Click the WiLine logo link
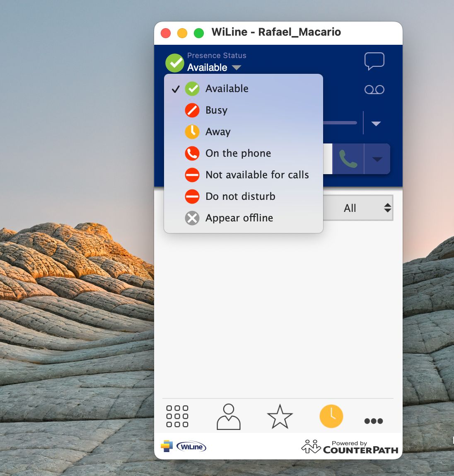The height and width of the screenshot is (476, 454). [184, 446]
